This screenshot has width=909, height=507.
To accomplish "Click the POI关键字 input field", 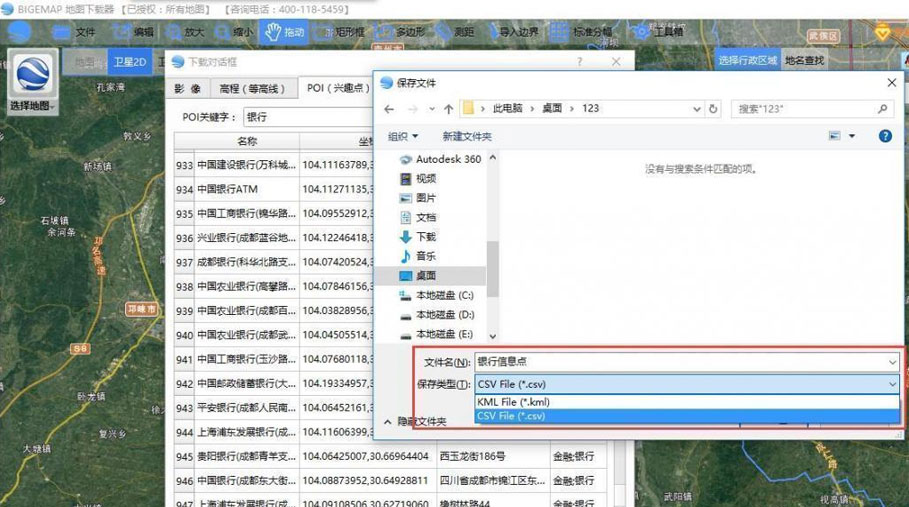I will click(308, 117).
